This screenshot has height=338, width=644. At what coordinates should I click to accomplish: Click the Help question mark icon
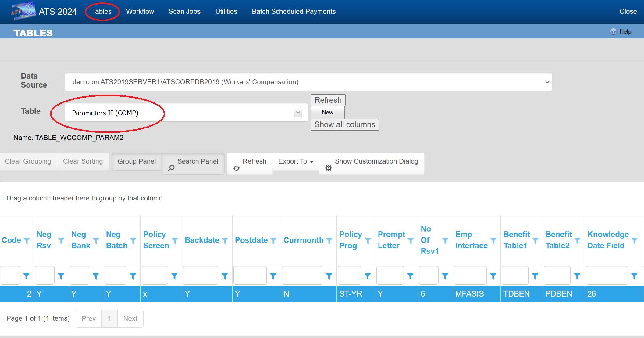(x=613, y=32)
